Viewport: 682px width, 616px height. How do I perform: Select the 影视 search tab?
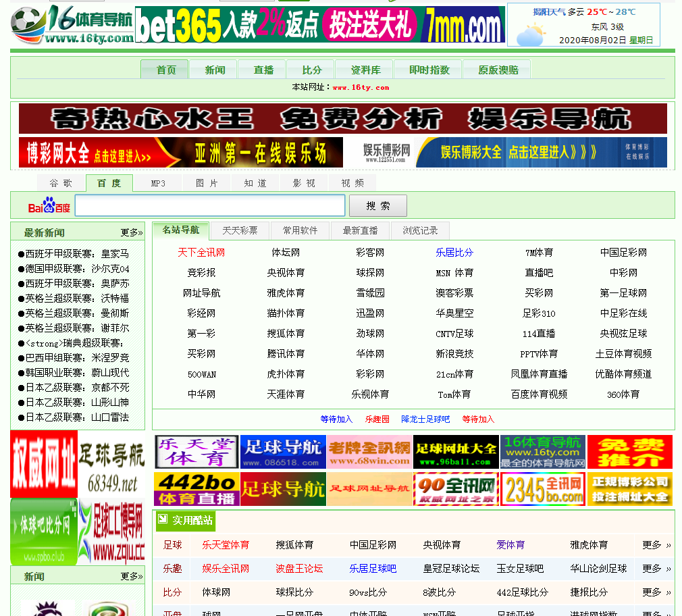tap(304, 183)
